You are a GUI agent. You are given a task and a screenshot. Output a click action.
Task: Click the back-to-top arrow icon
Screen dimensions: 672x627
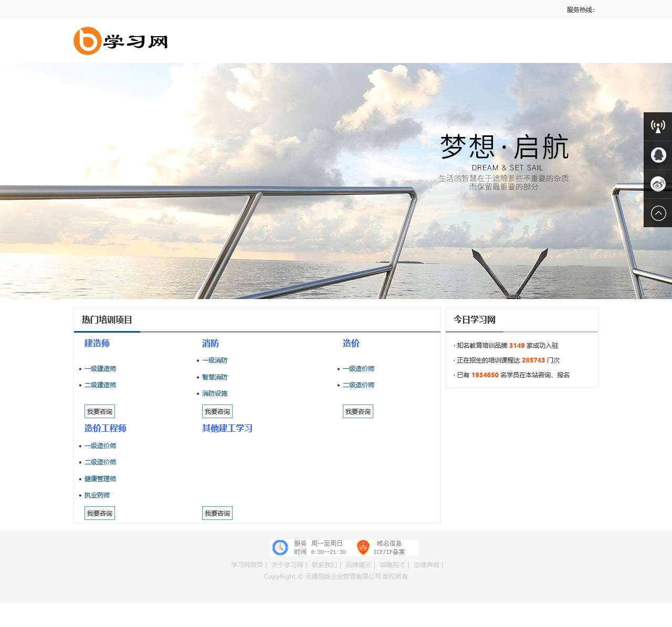(658, 213)
